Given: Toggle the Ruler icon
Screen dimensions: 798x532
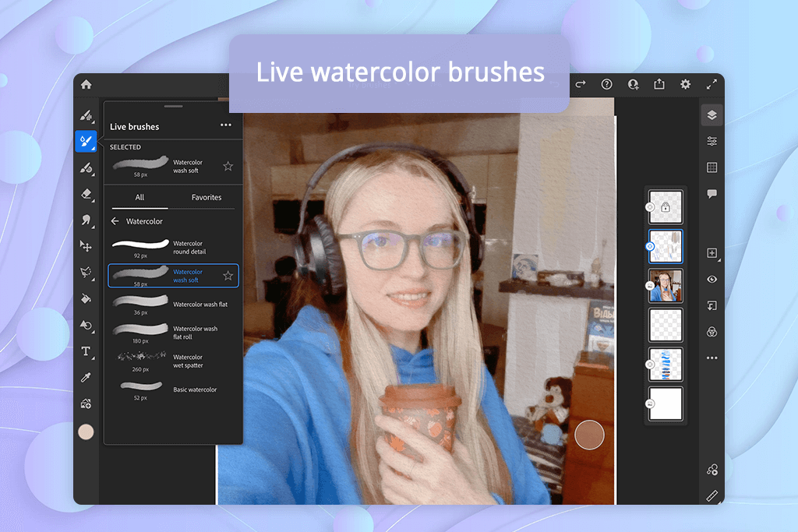Looking at the screenshot, I should click(x=712, y=495).
